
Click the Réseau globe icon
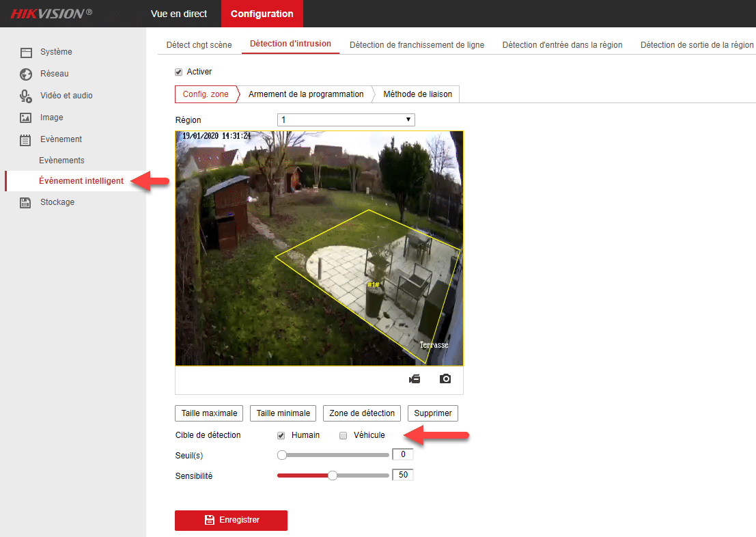tap(26, 74)
